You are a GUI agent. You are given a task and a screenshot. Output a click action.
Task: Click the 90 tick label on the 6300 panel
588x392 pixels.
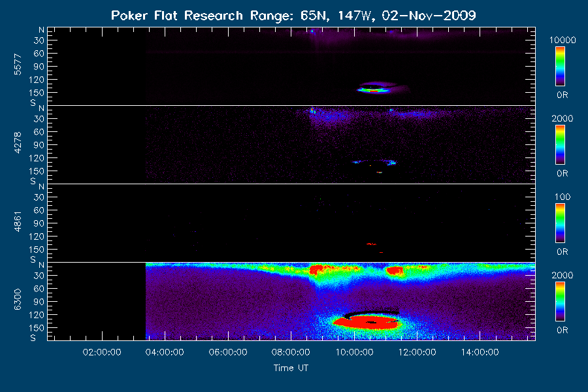tap(39, 302)
